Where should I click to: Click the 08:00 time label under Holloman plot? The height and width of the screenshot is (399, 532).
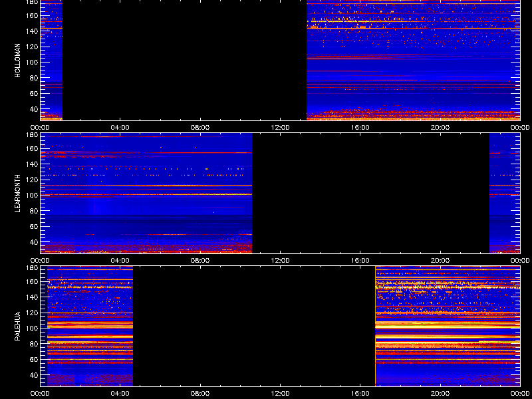click(200, 128)
